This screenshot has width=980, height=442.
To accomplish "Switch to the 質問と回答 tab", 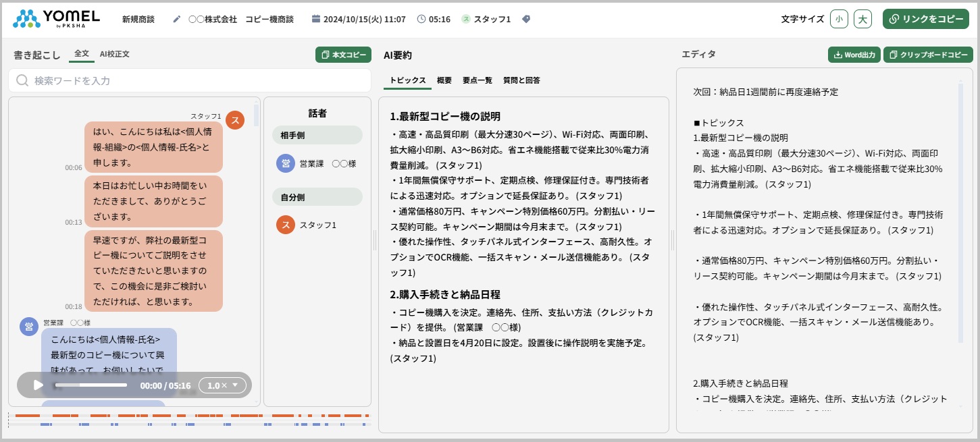I will [x=521, y=80].
